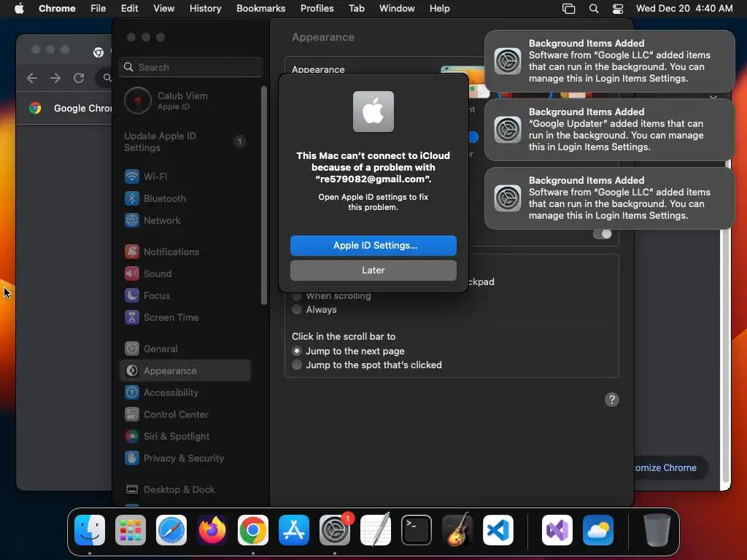Launch Firefox from the dock
Screen dimensions: 747x560
point(212,530)
